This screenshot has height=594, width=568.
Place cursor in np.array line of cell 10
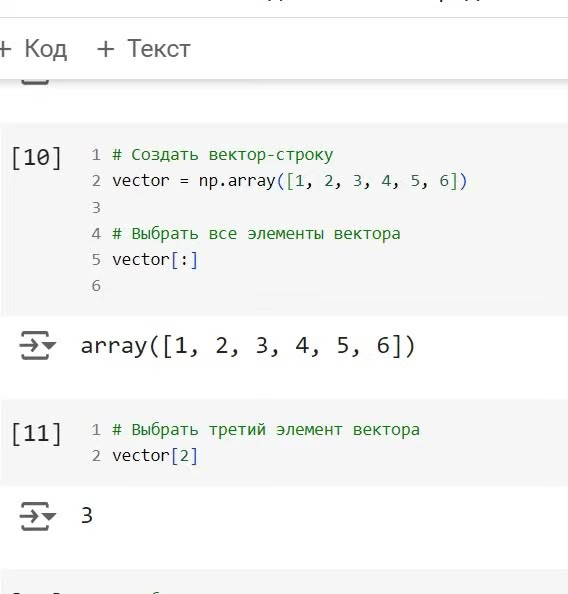tap(290, 181)
